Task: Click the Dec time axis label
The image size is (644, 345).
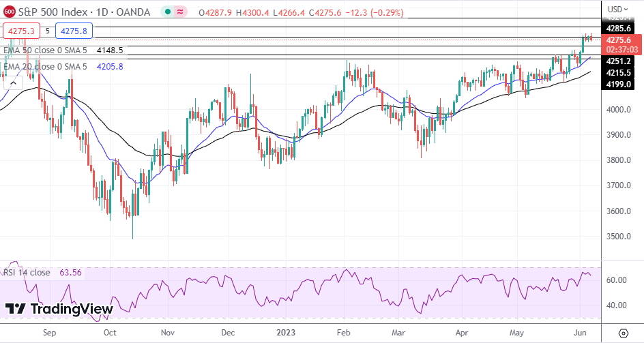Action: point(228,332)
